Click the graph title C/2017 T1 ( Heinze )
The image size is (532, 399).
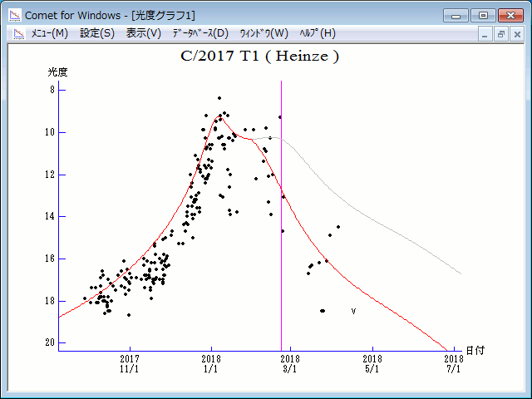(259, 57)
